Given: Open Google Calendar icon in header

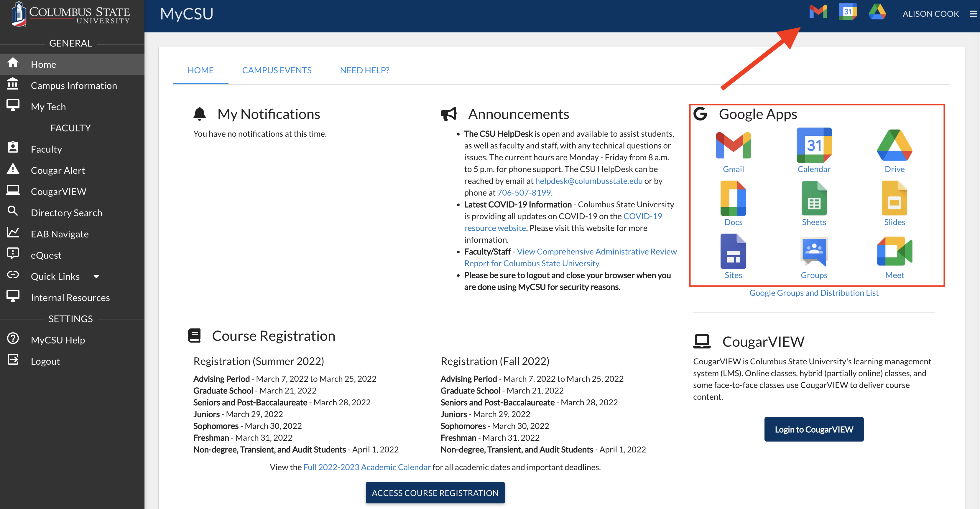Looking at the screenshot, I should (848, 12).
